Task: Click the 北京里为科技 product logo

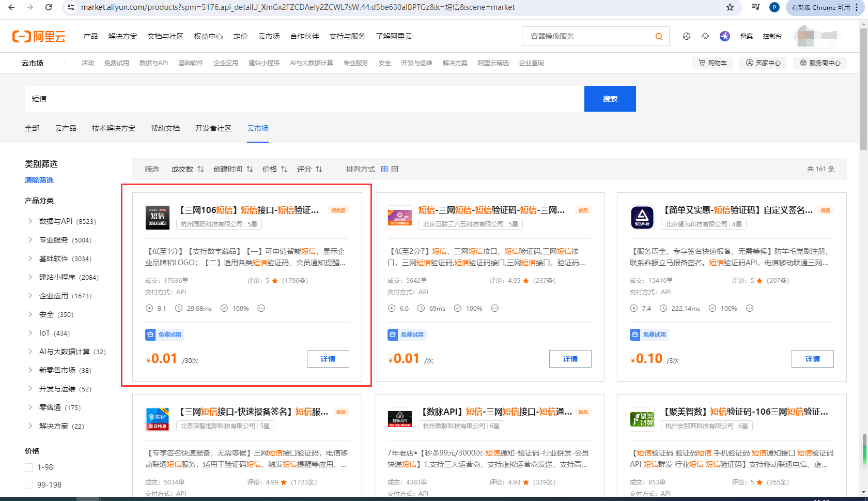Action: (642, 217)
